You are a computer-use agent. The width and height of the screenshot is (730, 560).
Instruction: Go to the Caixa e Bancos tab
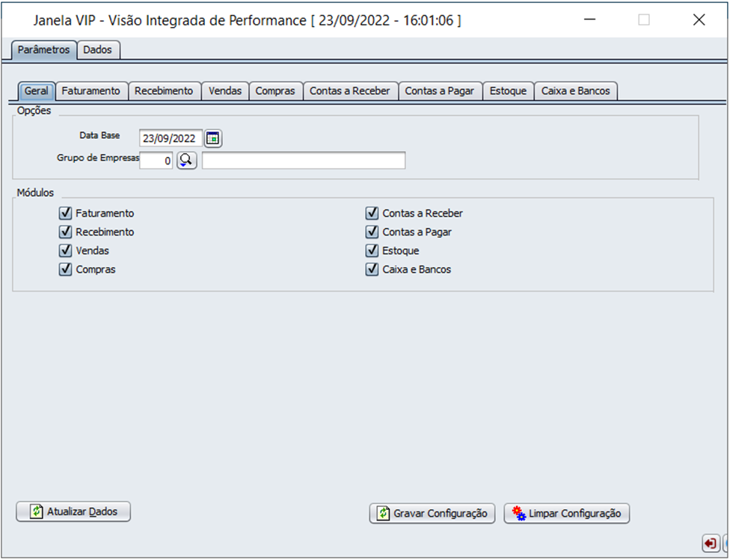click(575, 90)
